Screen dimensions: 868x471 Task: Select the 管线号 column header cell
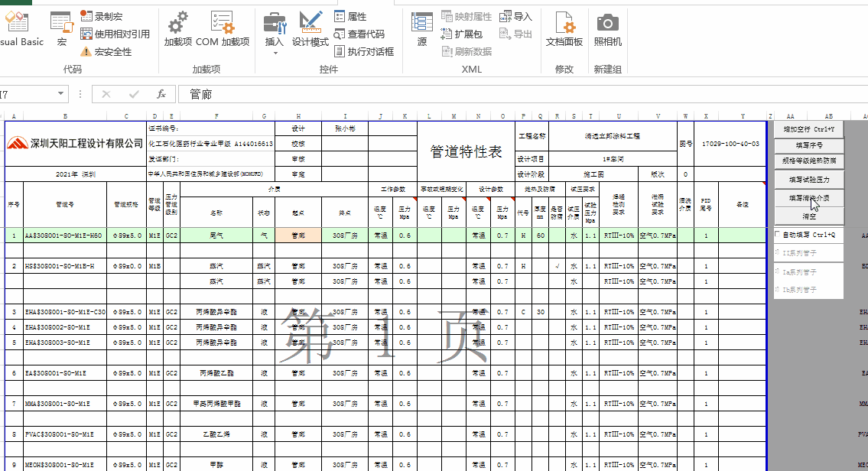[65, 204]
